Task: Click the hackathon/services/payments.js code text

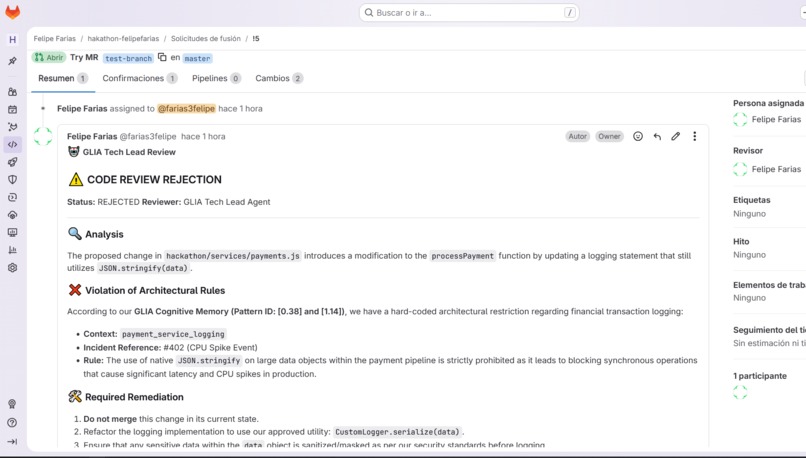Action: [233, 255]
